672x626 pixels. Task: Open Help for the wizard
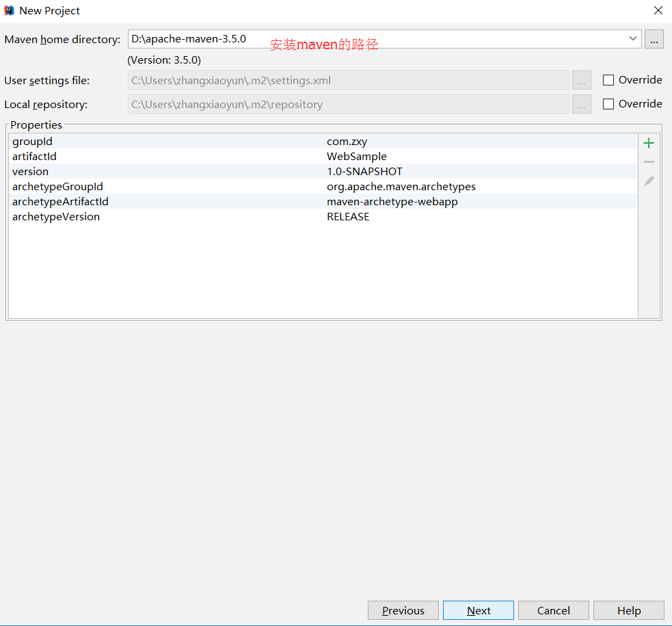pos(629,610)
